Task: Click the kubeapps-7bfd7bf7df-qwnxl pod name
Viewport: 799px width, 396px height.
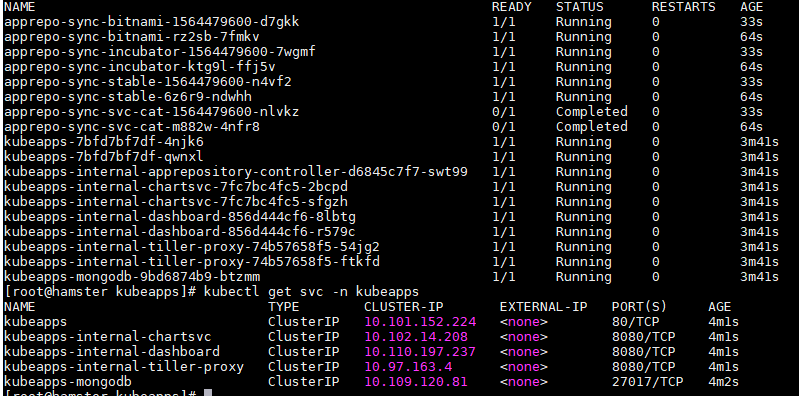Action: [x=103, y=156]
